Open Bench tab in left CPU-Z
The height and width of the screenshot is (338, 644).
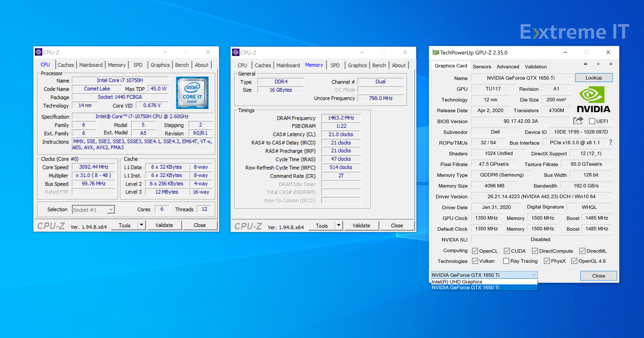coord(182,65)
